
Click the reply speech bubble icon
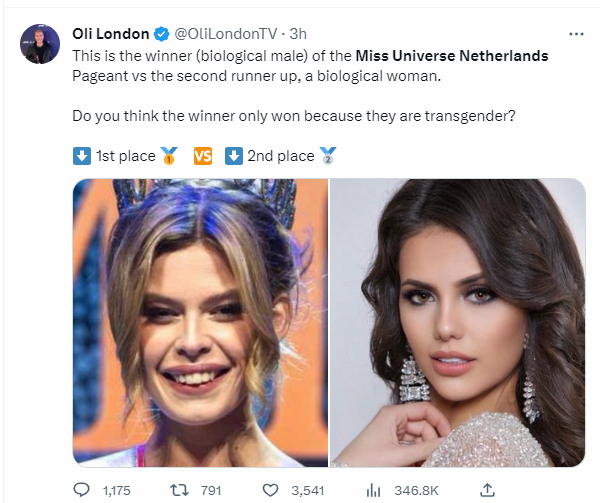pyautogui.click(x=82, y=489)
